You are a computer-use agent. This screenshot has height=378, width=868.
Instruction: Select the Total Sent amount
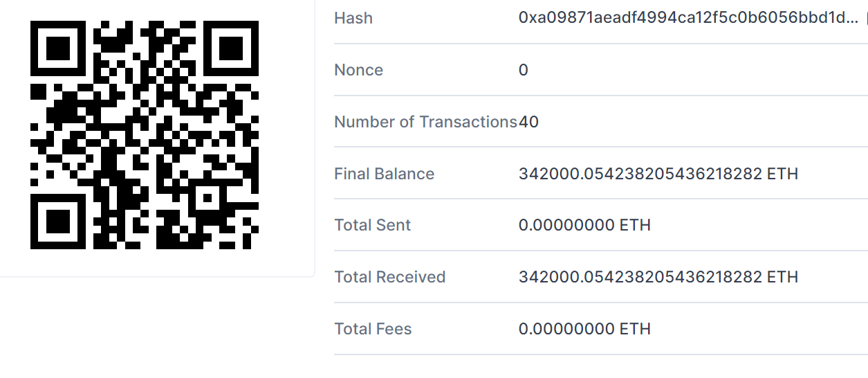[567, 225]
